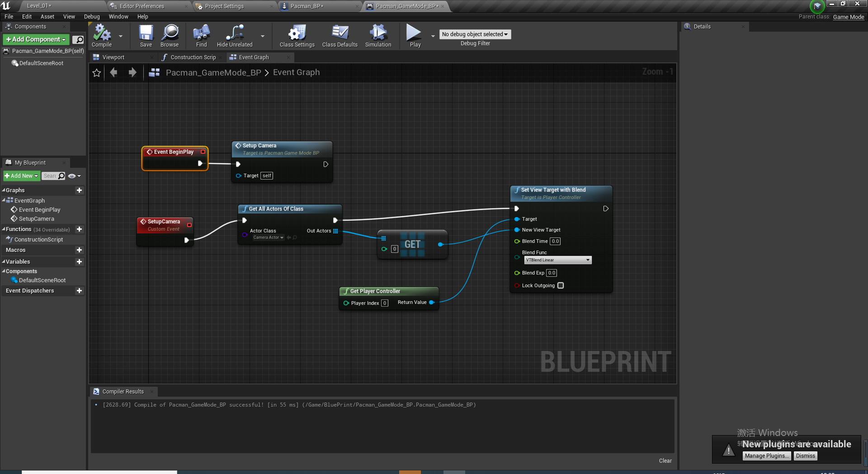This screenshot has width=868, height=474.
Task: Clear the Compiler Results log
Action: click(665, 460)
